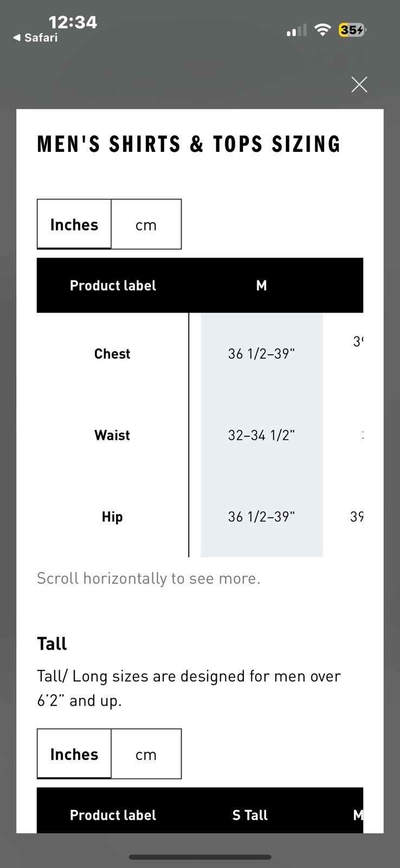Viewport: 400px width, 868px height.
Task: Tap the Product label header in first table
Action: [x=113, y=285]
